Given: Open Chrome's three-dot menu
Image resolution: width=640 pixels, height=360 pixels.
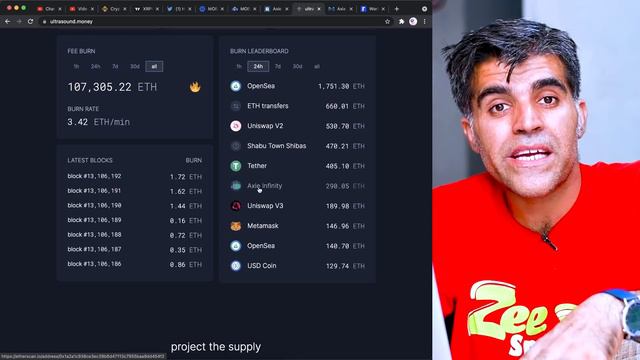Looking at the screenshot, I should 424,21.
